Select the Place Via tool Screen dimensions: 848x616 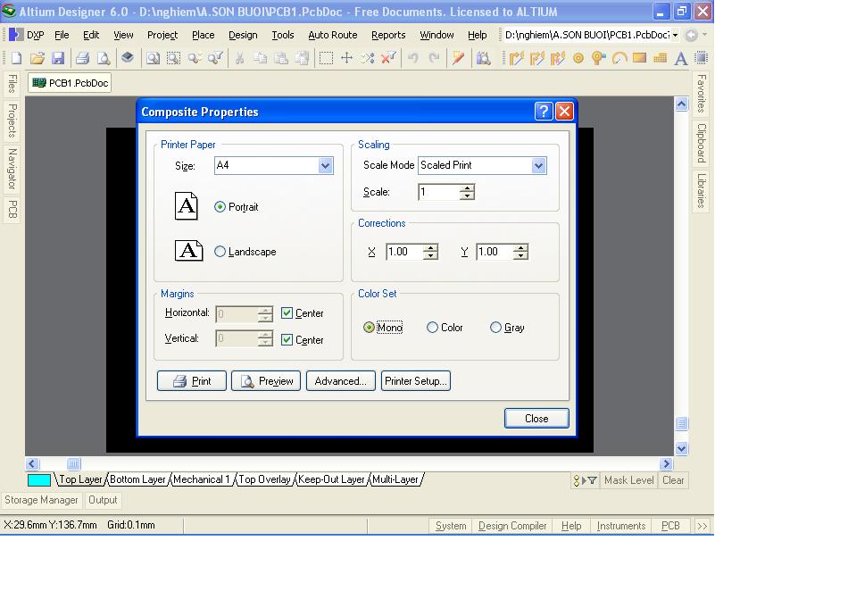point(598,58)
